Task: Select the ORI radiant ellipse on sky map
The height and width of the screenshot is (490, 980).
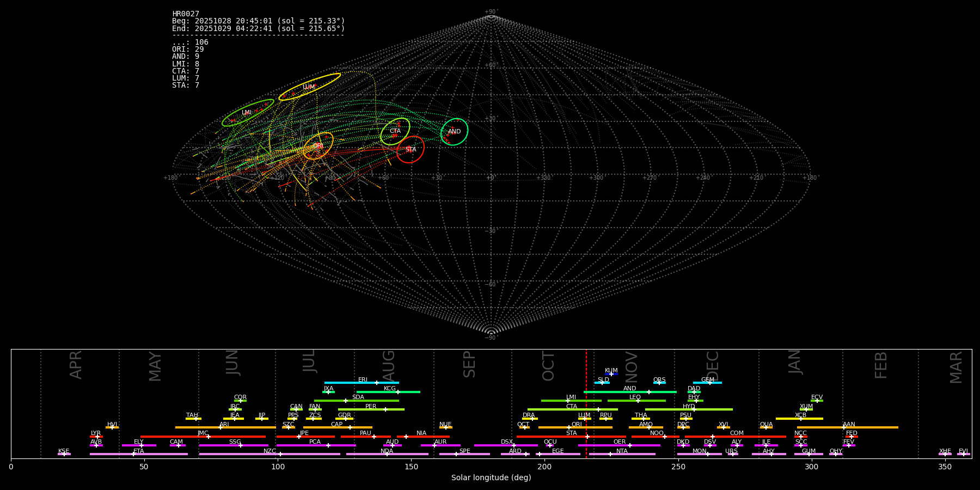Action: (318, 146)
